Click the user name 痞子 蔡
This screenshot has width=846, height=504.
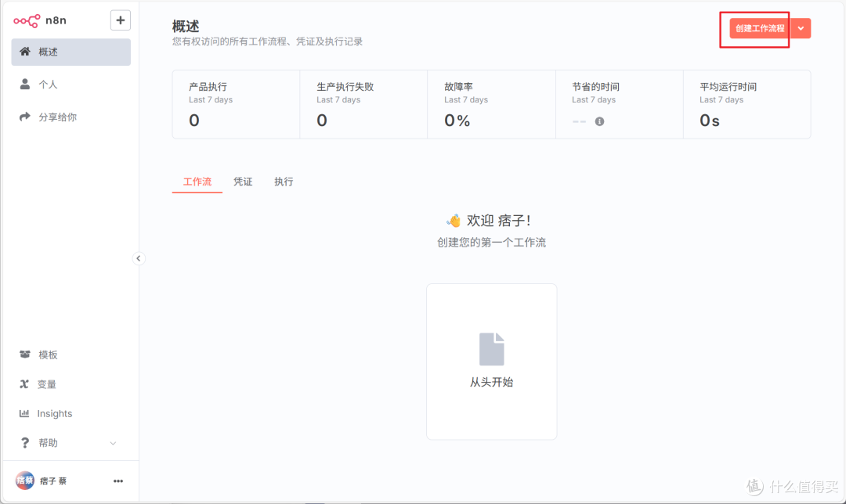click(x=53, y=481)
